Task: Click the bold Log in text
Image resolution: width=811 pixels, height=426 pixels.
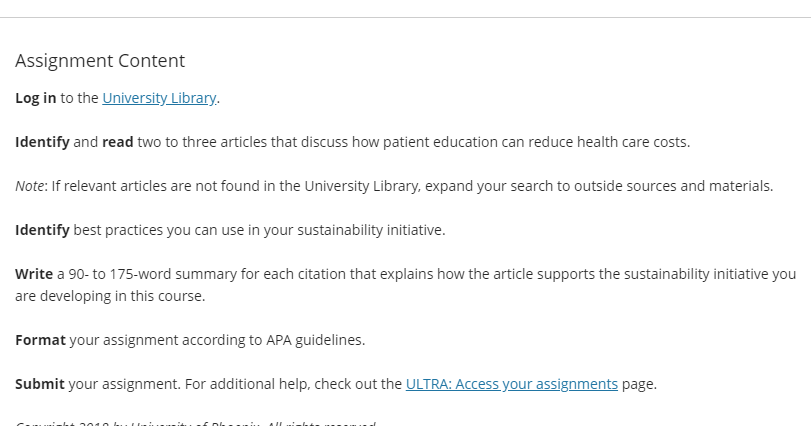Action: tap(36, 98)
